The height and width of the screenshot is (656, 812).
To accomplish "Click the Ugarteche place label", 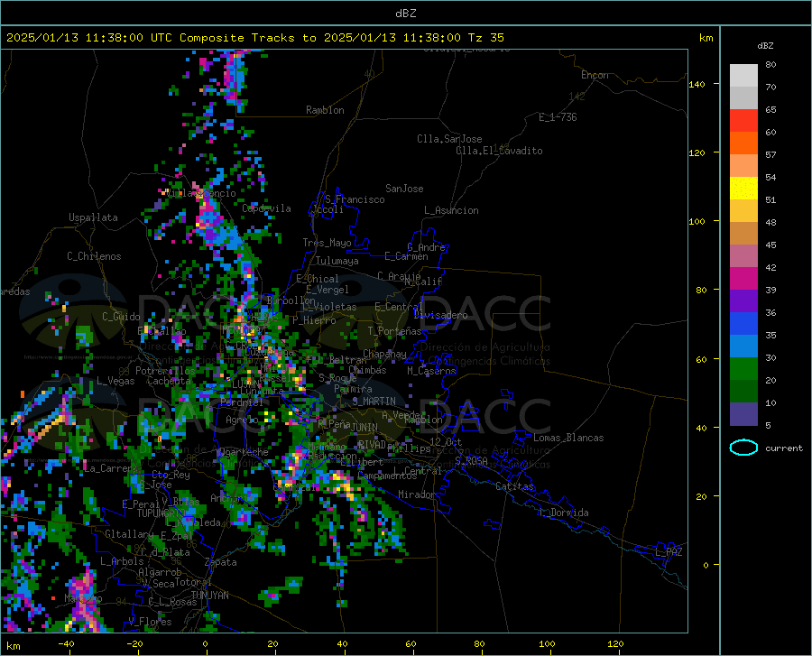I will (x=244, y=452).
